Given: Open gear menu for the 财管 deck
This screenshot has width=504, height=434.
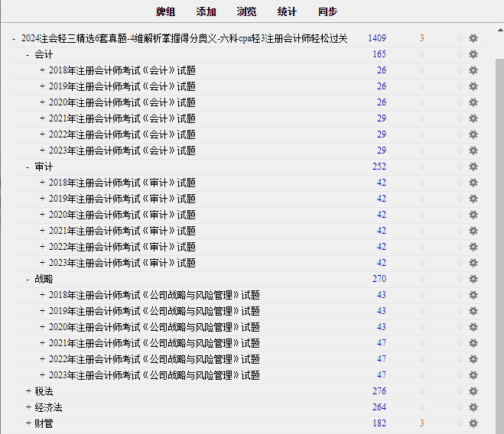Looking at the screenshot, I should [x=473, y=424].
